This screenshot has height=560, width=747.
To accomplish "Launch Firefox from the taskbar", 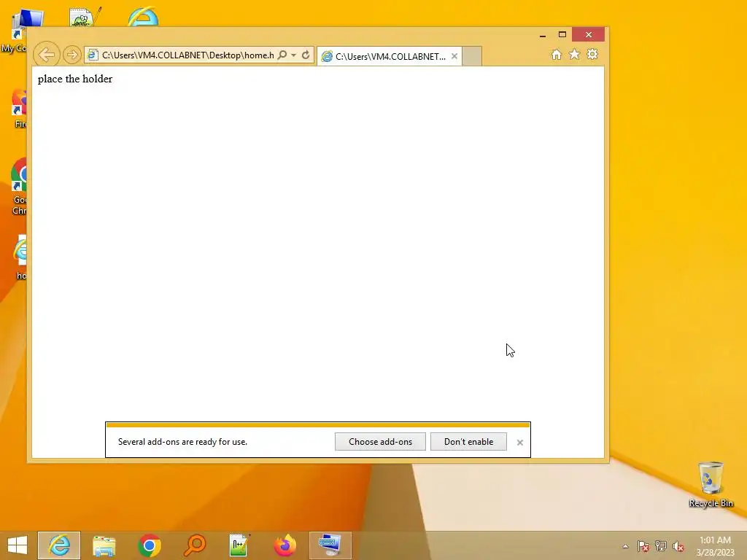I will click(285, 545).
